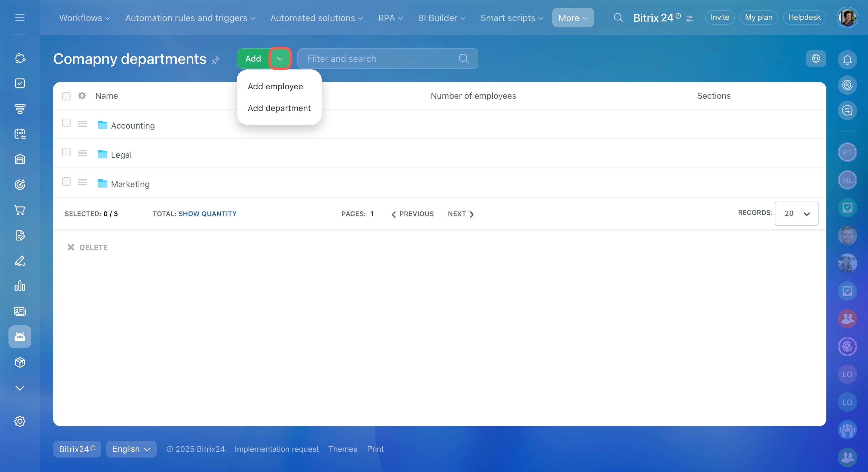Open the robot Automation icon in the left sidebar
The height and width of the screenshot is (472, 868).
point(20,337)
